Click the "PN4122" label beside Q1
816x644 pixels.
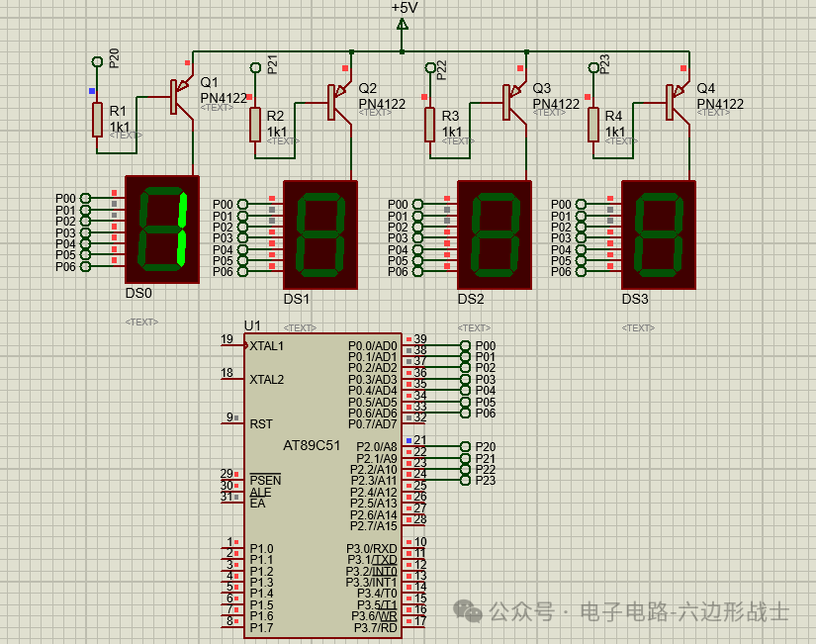224,98
